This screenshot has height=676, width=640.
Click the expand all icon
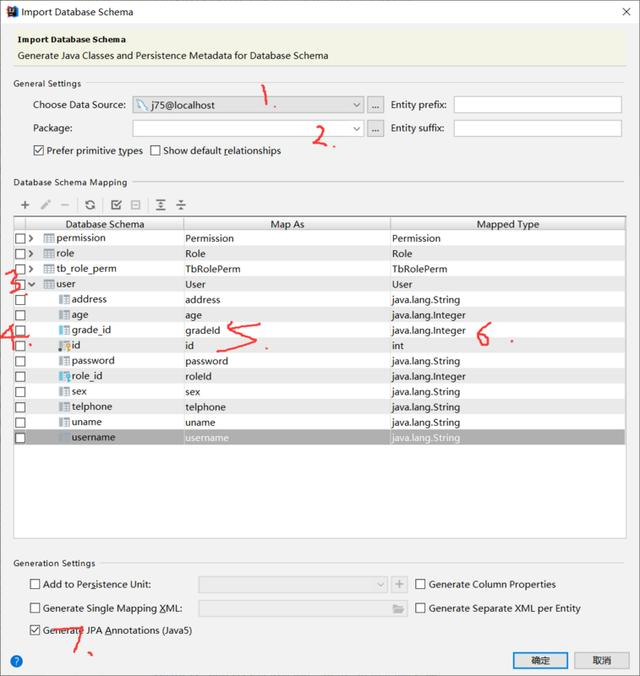(x=161, y=204)
